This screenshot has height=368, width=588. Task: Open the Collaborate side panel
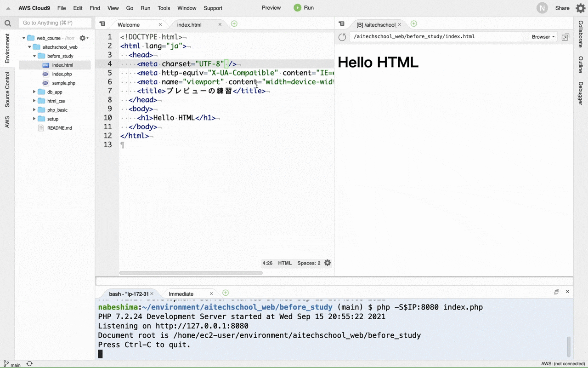[581, 34]
